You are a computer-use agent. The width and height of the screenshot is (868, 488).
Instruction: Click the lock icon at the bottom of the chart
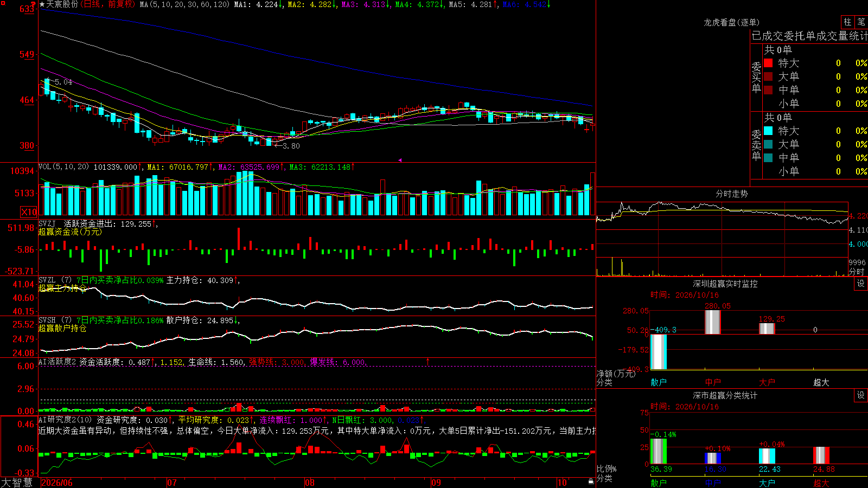(591, 481)
